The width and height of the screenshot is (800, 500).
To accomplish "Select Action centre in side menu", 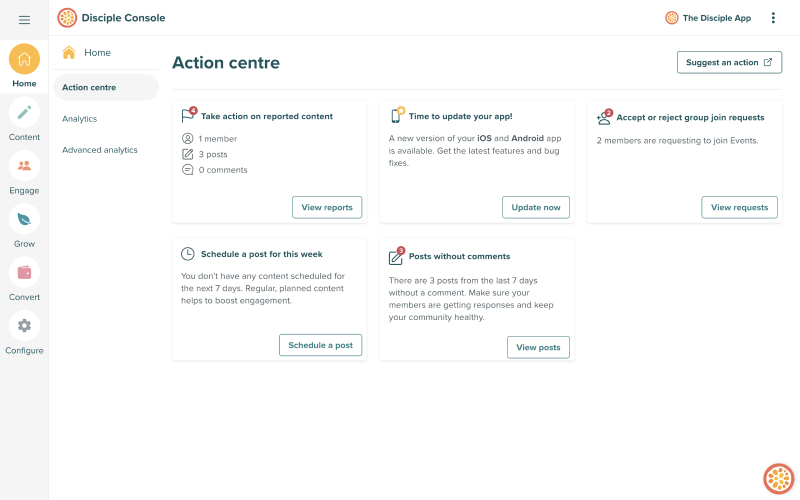I will tap(106, 87).
